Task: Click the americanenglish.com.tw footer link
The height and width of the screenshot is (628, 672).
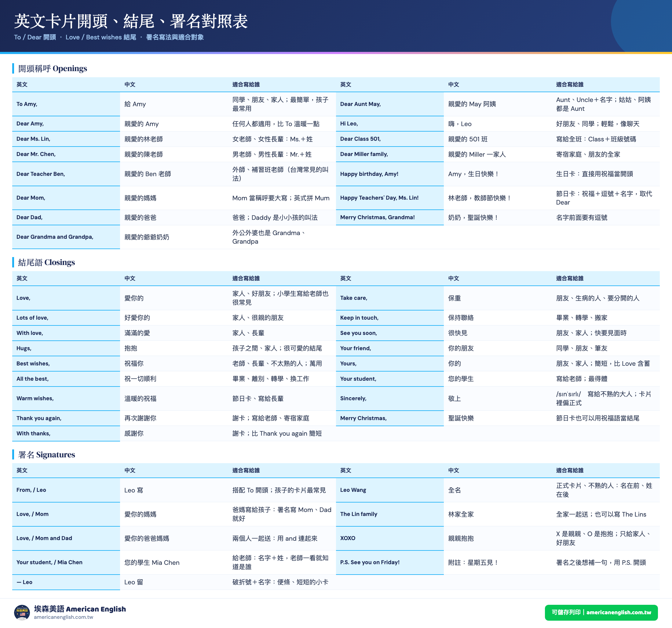Action: (x=63, y=617)
